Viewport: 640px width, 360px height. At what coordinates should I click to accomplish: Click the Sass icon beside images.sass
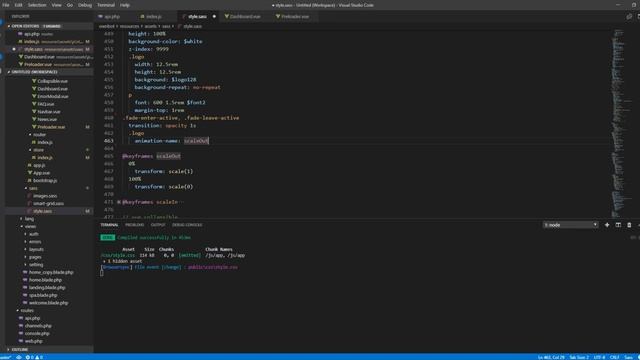click(29, 196)
